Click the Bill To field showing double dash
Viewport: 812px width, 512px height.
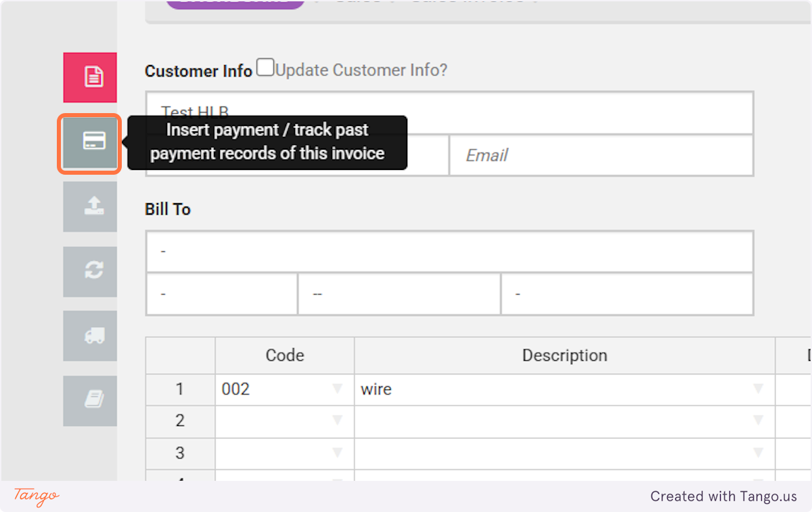coord(399,295)
